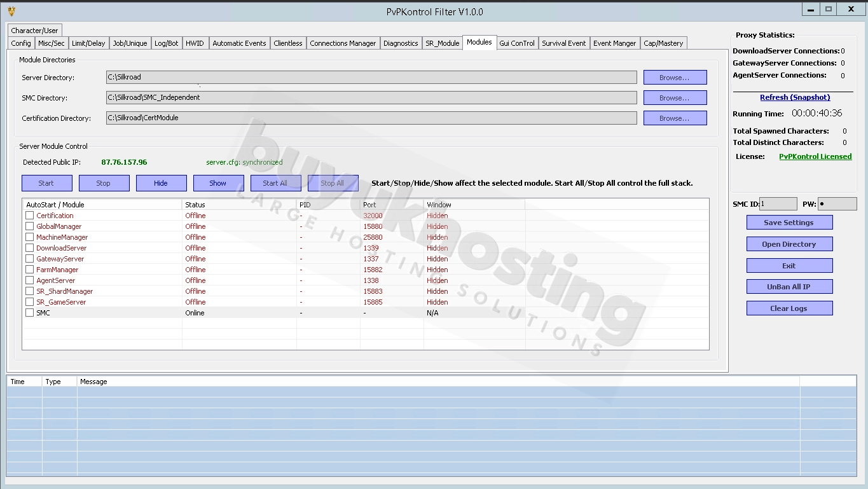The height and width of the screenshot is (489, 868).
Task: Switch to Character/User tab
Action: pyautogui.click(x=34, y=31)
